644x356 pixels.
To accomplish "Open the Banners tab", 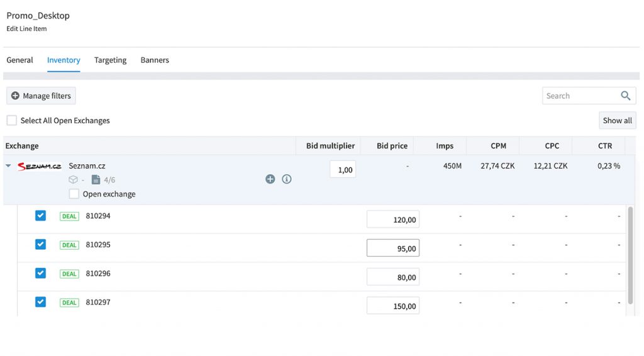I will [x=155, y=60].
